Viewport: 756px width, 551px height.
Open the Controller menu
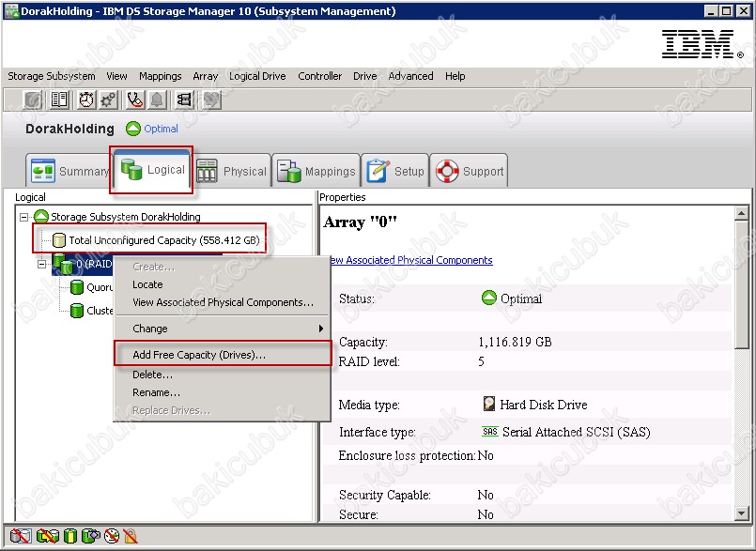(x=319, y=76)
